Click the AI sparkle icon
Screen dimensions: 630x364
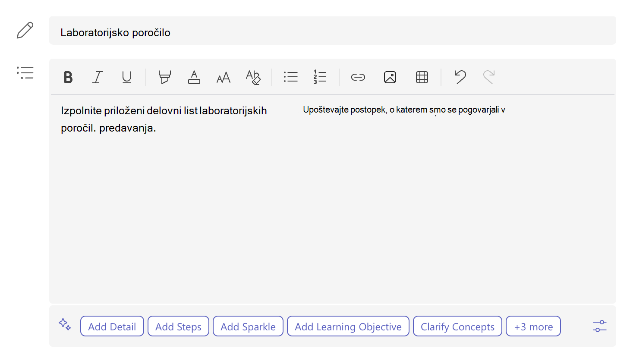[65, 324]
